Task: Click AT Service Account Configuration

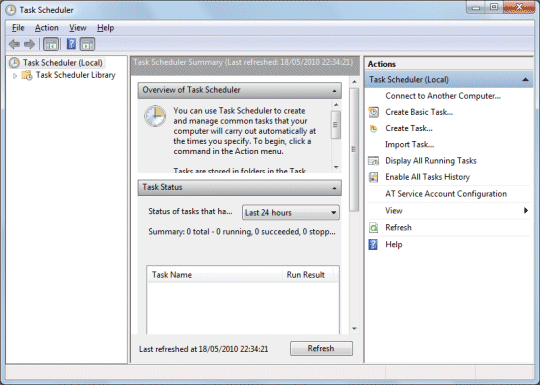Action: pyautogui.click(x=446, y=194)
